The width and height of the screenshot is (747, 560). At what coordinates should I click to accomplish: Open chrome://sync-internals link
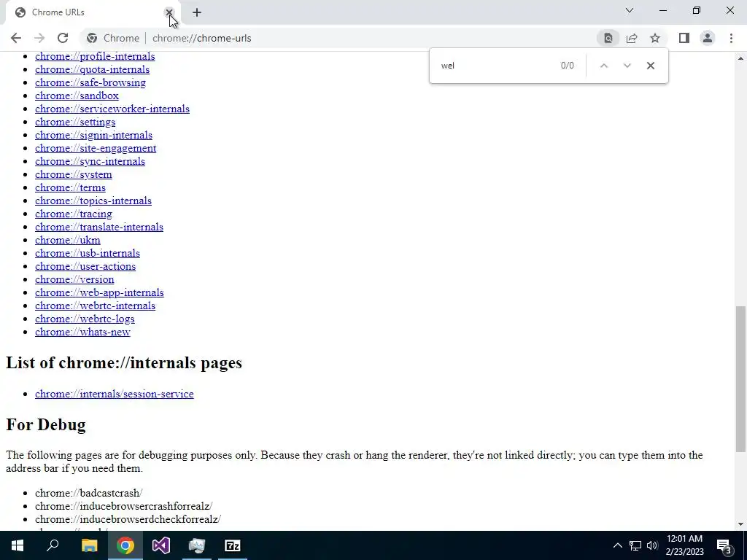coord(90,161)
